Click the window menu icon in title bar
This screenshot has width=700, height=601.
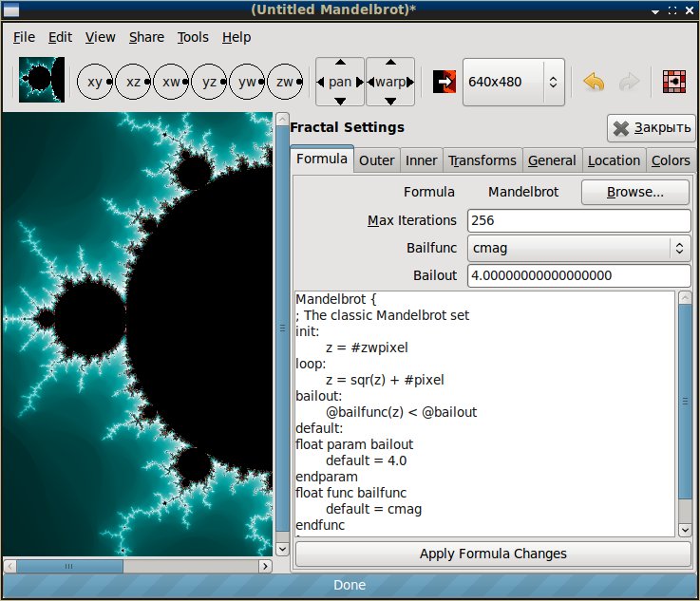tap(11, 9)
